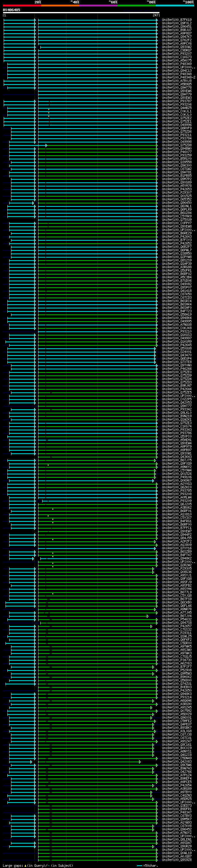Image resolution: width=197 pixels, height=868 pixels.
Task: Select hit label UniRef100_Q9LKL0
Action: (177, 413)
